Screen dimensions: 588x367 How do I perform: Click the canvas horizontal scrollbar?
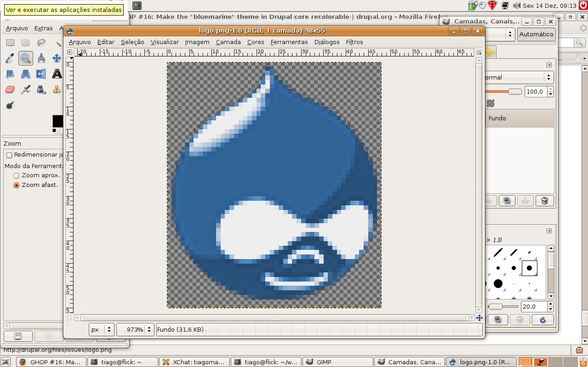point(274,318)
